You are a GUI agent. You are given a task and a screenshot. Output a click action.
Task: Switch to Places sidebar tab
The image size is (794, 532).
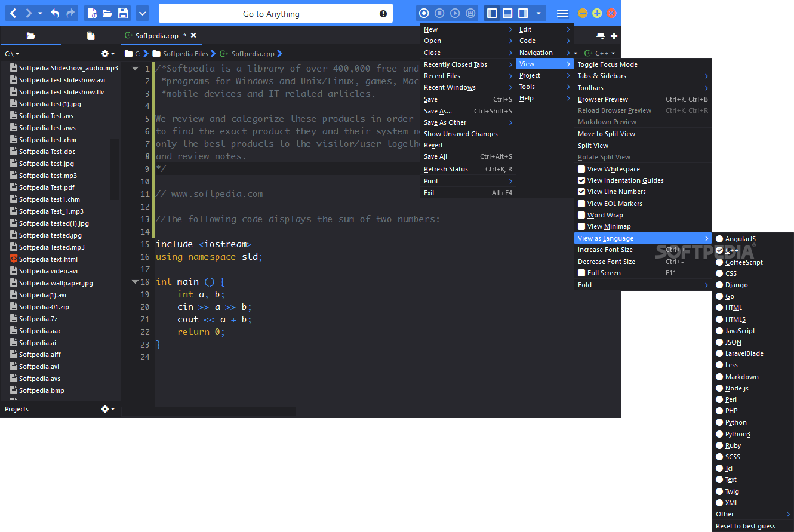(x=30, y=36)
